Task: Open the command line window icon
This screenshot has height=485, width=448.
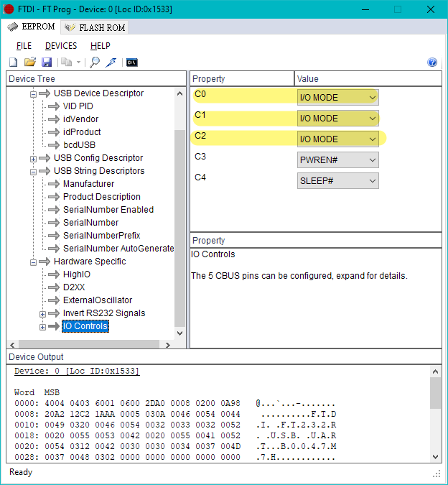Action: pyautogui.click(x=131, y=63)
